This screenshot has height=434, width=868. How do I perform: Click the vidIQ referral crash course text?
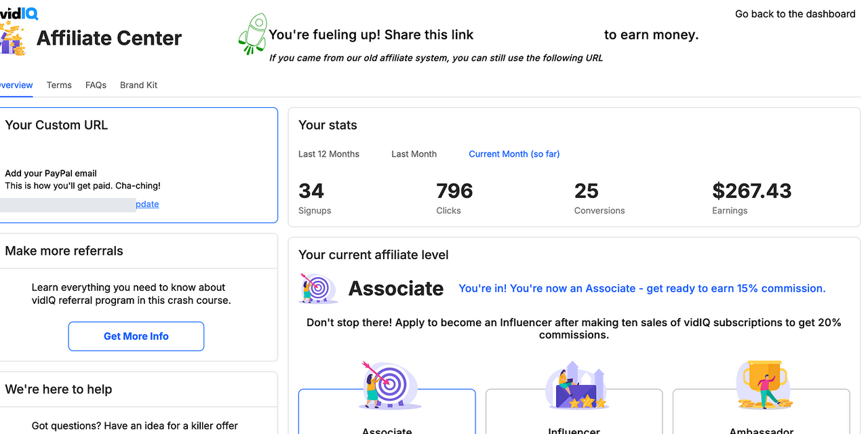[x=132, y=294]
